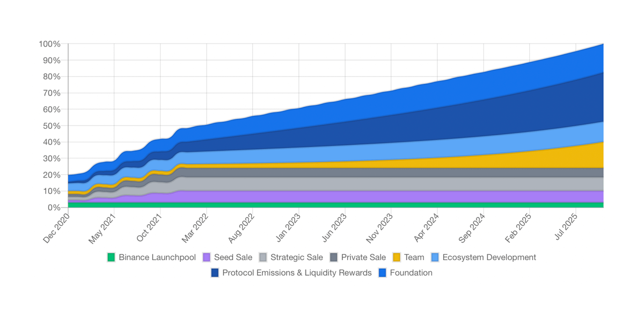Screen dimensions: 644x317
Task: Toggle the Binance Launchpool series label
Action: point(157,257)
